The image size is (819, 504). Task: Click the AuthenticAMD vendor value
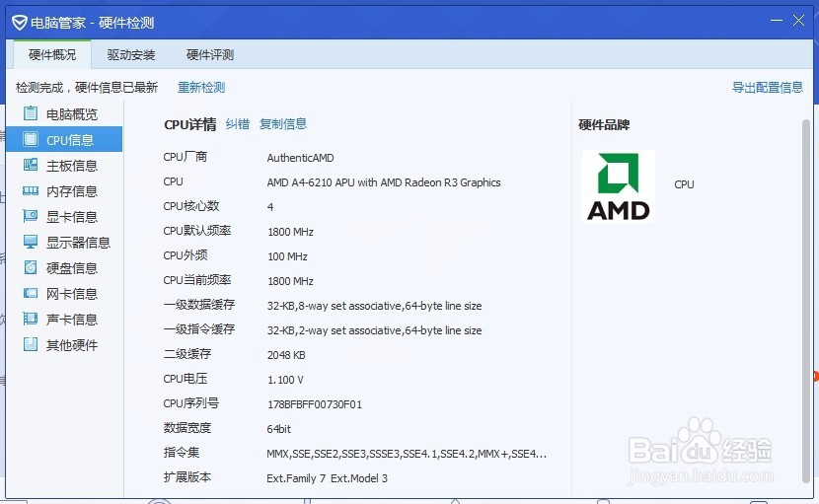tap(300, 158)
